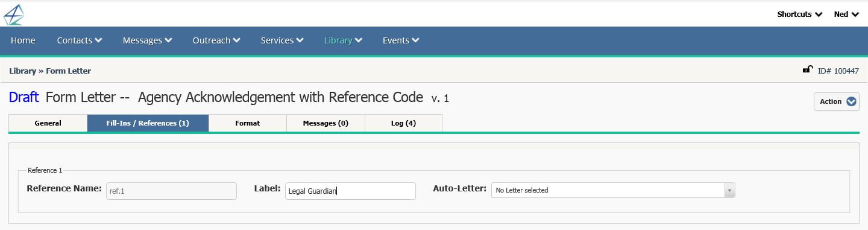Image resolution: width=868 pixels, height=230 pixels.
Task: Open the Log (4) tab
Action: click(404, 123)
